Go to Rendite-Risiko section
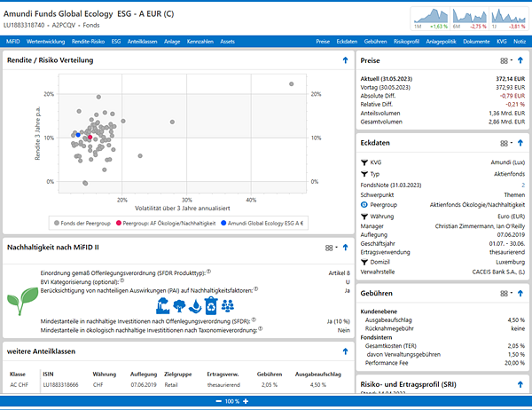The height and width of the screenshot is (410, 532). click(88, 42)
